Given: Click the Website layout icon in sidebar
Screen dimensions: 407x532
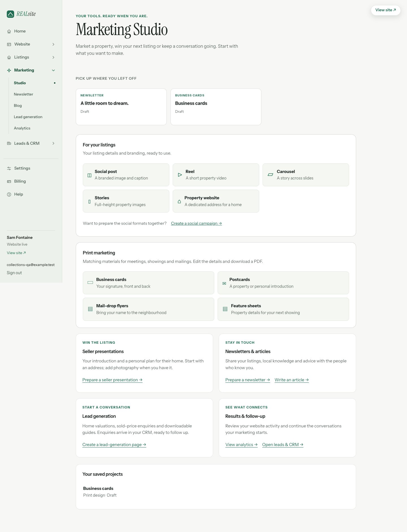Looking at the screenshot, I should [9, 44].
